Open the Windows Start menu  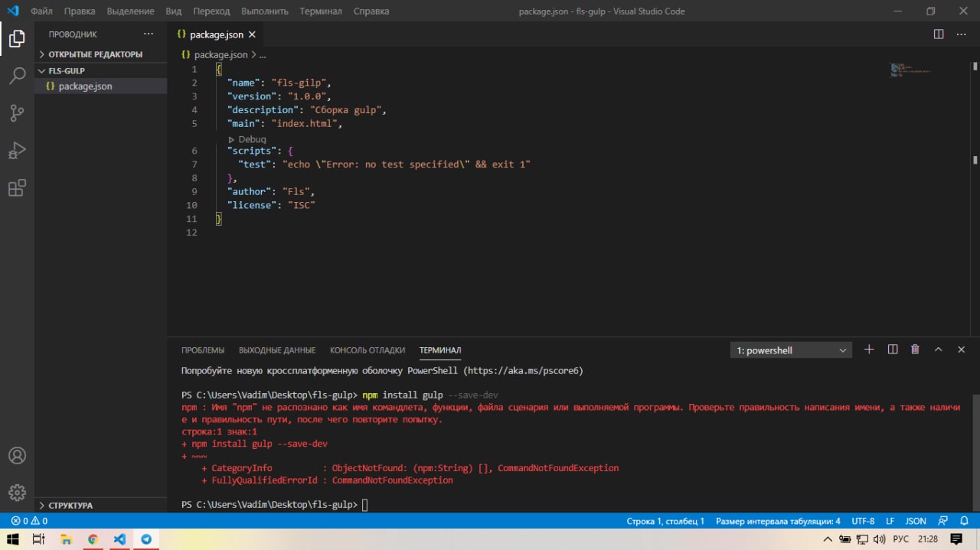(x=12, y=539)
